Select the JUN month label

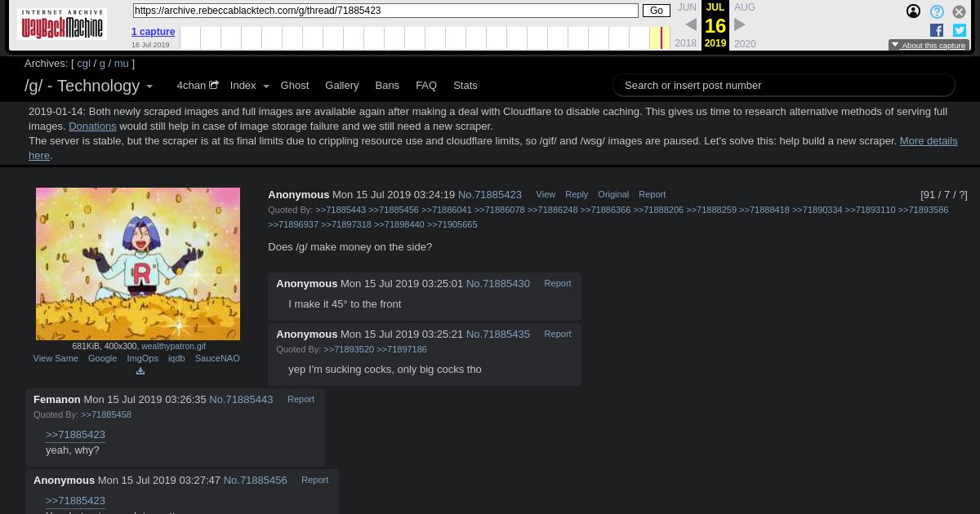point(687,7)
